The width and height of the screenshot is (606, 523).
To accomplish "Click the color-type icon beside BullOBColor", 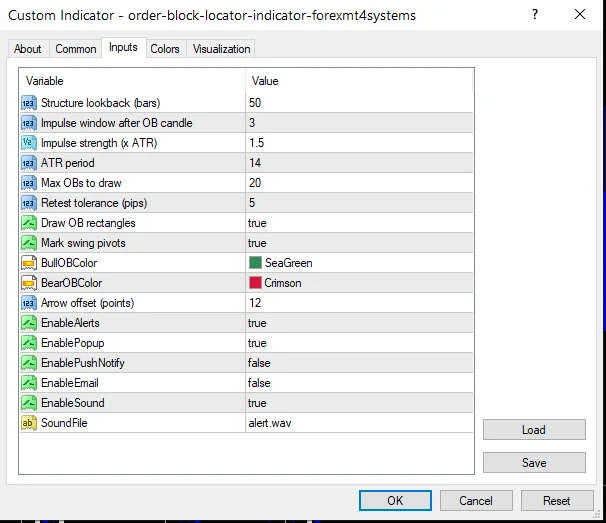I will pyautogui.click(x=29, y=263).
